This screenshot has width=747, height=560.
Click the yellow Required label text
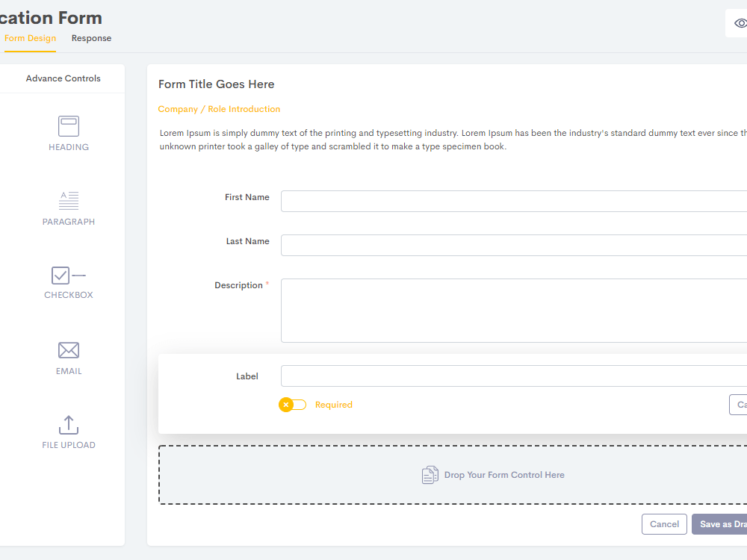[x=333, y=405]
